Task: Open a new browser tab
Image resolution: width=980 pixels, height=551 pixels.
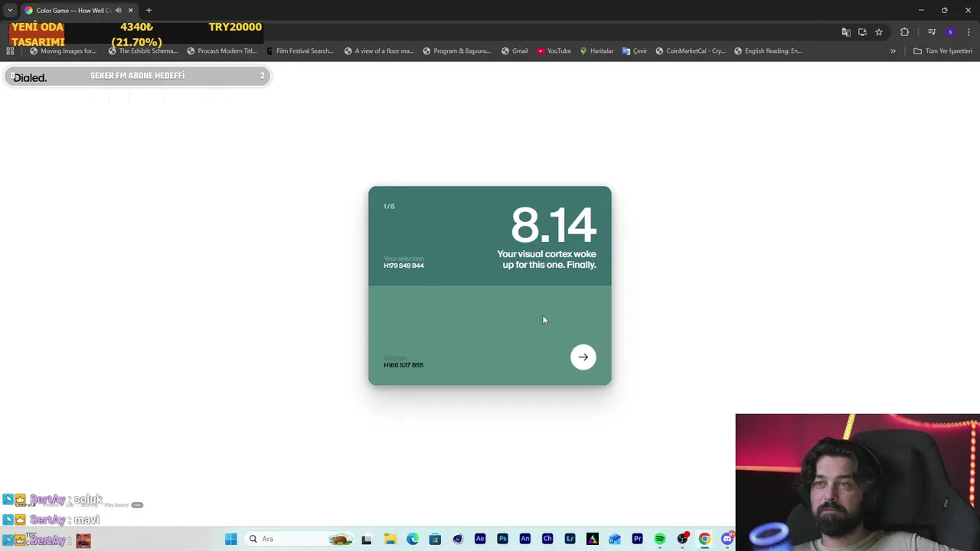Action: click(149, 11)
